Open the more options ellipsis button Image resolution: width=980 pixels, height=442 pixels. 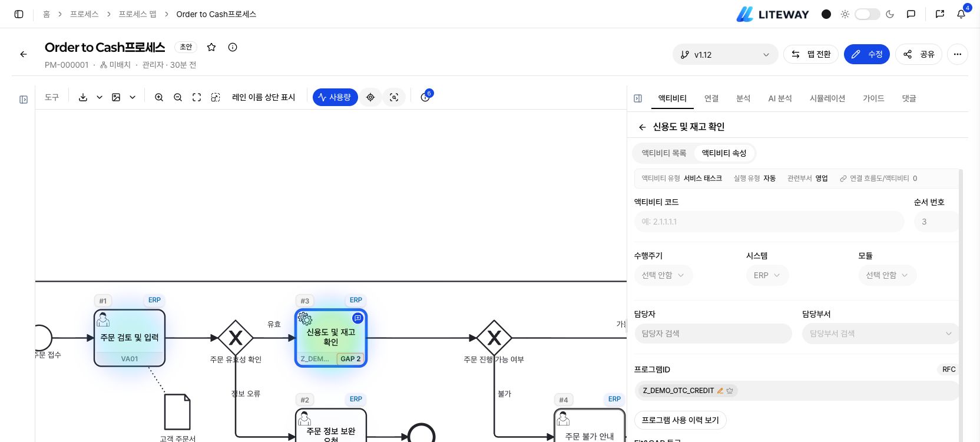pyautogui.click(x=958, y=54)
